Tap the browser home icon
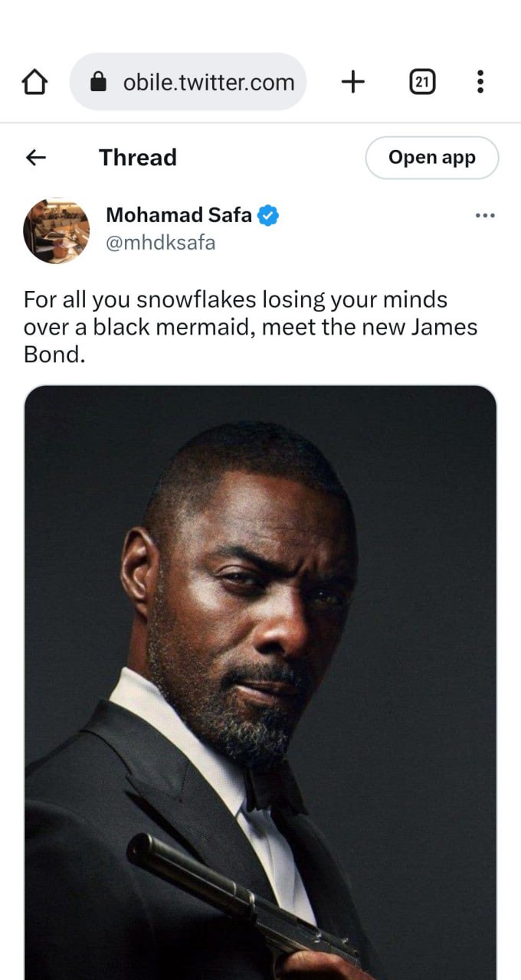 coord(34,82)
